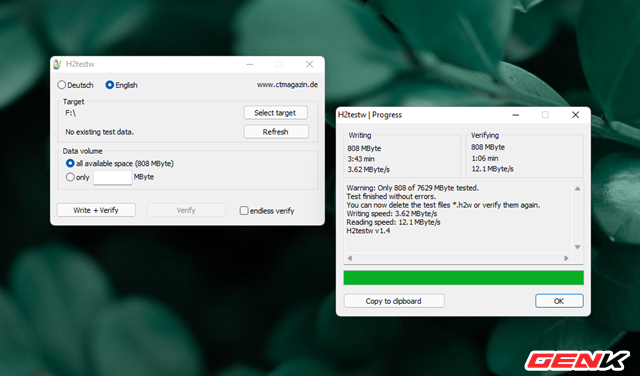Click the 'delete the test files *.h2w' log line
The height and width of the screenshot is (376, 640).
coord(443,205)
